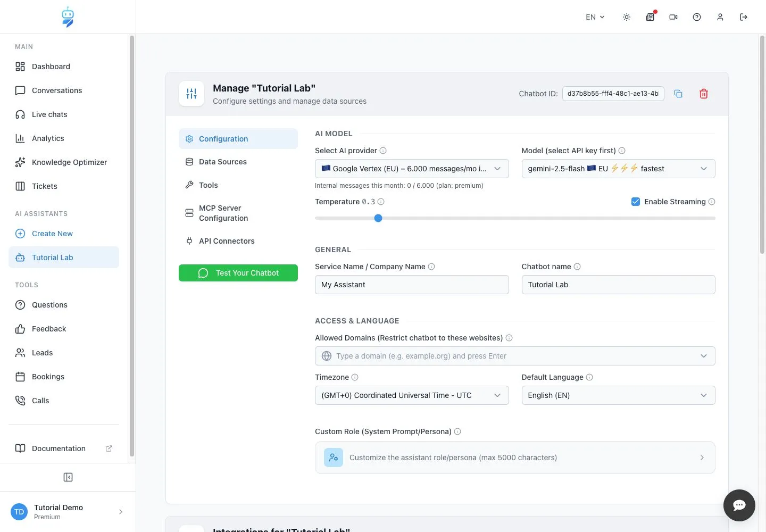The width and height of the screenshot is (766, 532).
Task: Toggle the Enable Streaming checkbox
Action: (x=636, y=202)
